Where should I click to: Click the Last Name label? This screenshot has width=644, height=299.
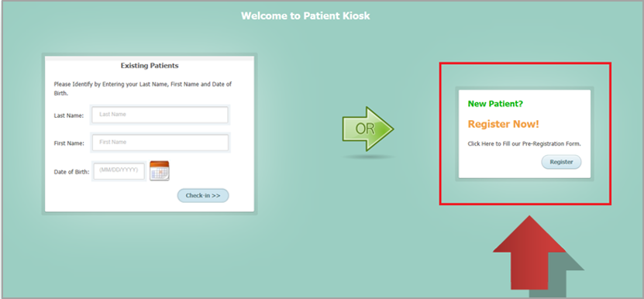click(x=69, y=116)
